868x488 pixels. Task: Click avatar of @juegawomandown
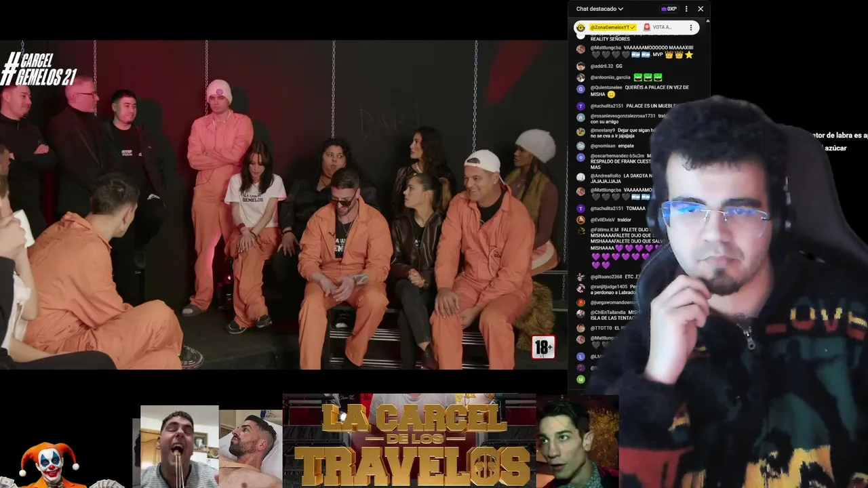click(x=580, y=302)
